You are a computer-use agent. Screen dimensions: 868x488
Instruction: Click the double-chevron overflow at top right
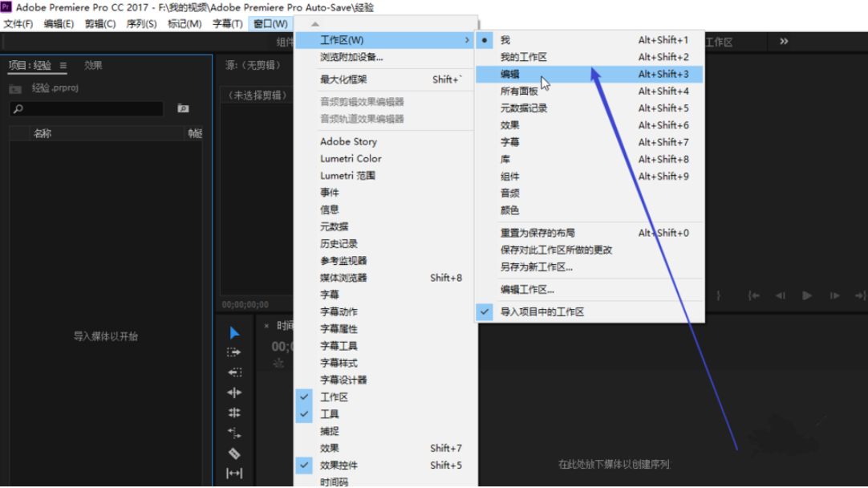pyautogui.click(x=784, y=41)
